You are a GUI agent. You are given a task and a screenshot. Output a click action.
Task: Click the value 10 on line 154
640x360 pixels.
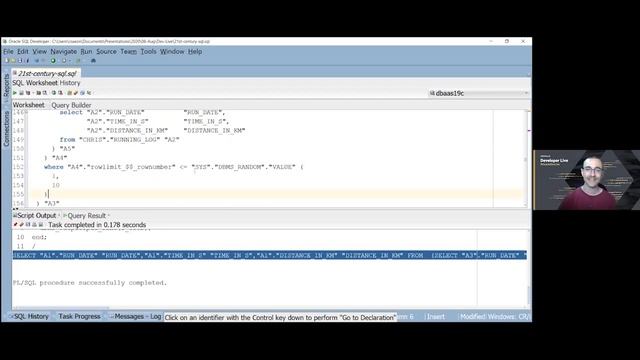click(x=56, y=185)
